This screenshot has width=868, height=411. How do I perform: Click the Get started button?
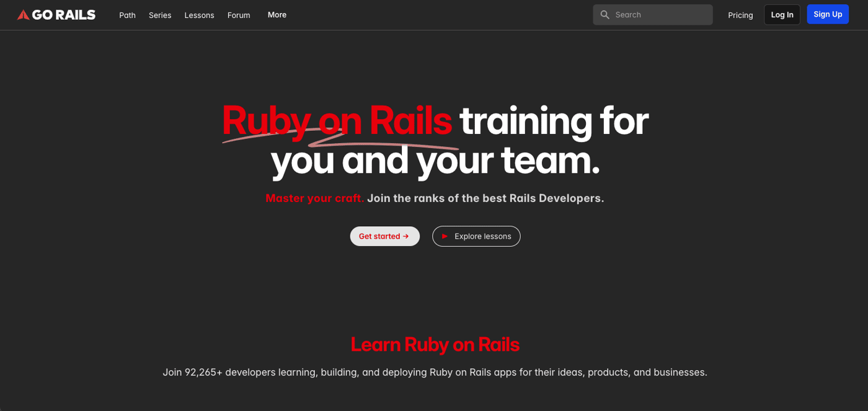pyautogui.click(x=385, y=236)
